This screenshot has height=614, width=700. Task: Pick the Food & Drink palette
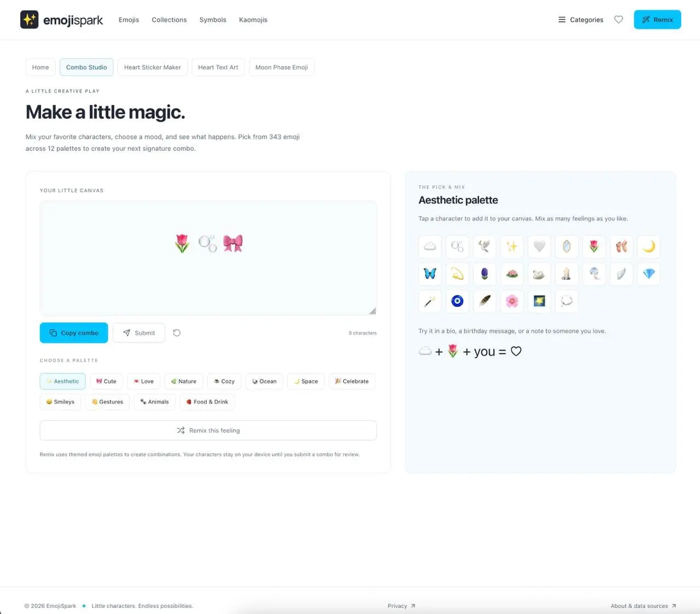tap(207, 402)
